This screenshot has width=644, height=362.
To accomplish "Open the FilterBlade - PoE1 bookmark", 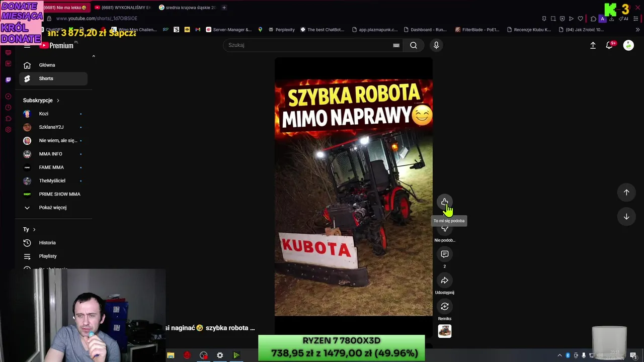I will coord(477,30).
